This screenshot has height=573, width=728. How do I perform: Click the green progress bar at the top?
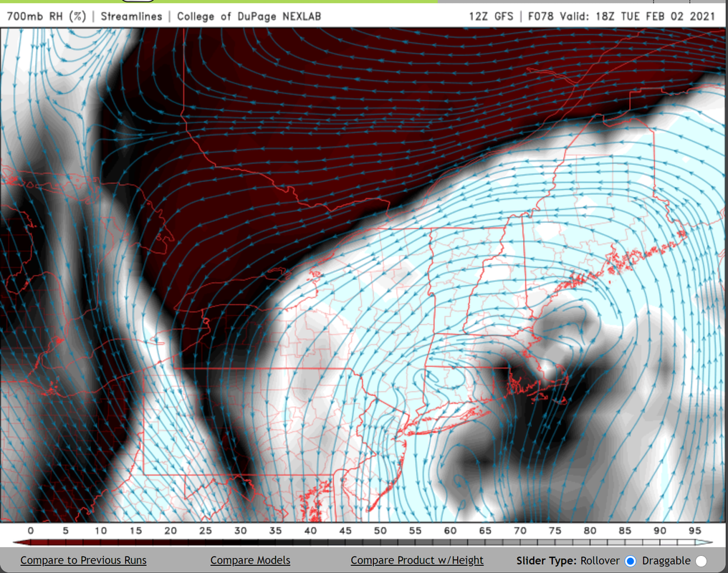219,1
